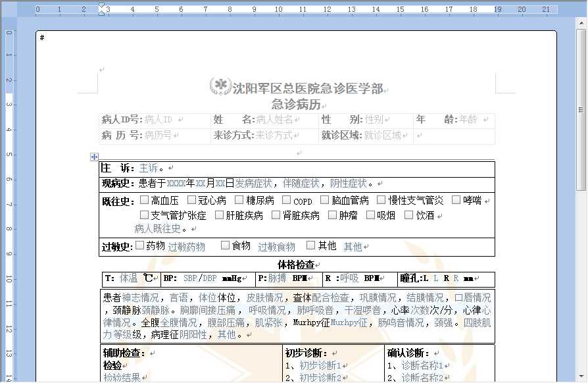
Task: Toggle the 饮酒 checkbox
Action: 409,215
